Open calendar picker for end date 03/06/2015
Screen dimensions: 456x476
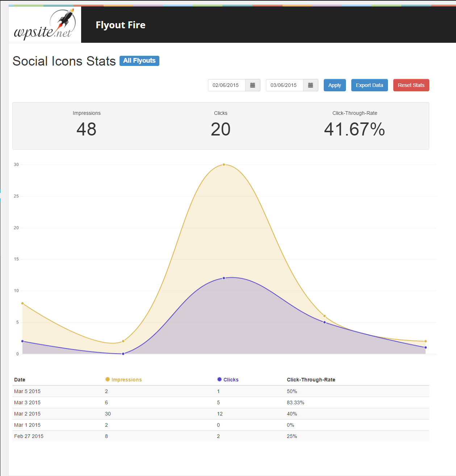tap(311, 85)
